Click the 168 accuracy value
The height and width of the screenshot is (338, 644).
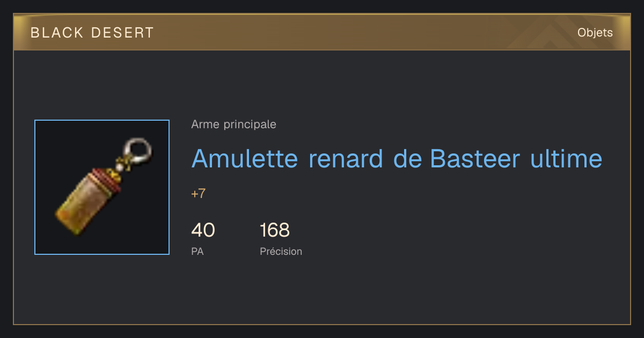pos(275,230)
